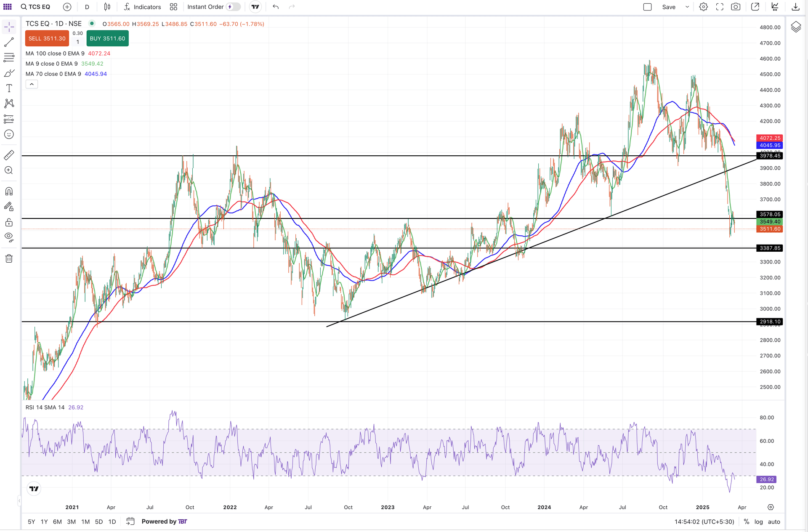Add symbol with the plus circle icon
This screenshot has width=808, height=532.
67,7
